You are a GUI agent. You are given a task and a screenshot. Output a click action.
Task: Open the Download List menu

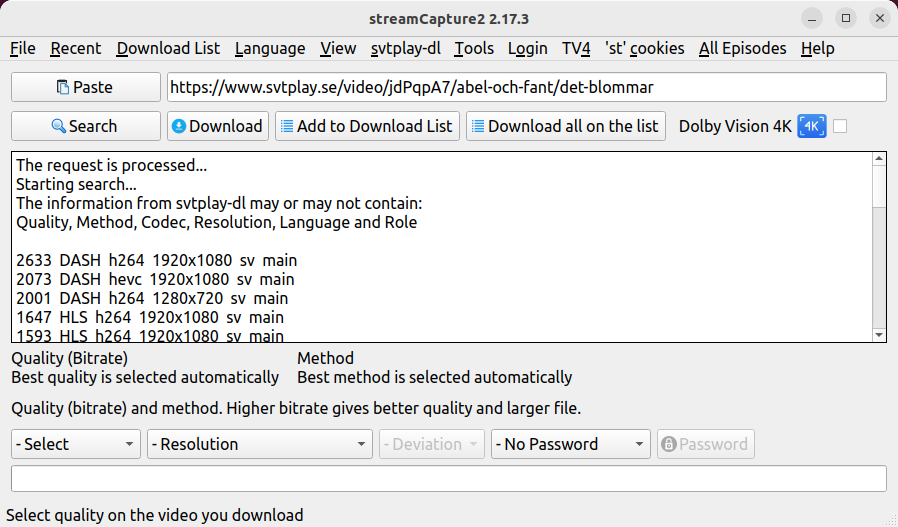(168, 49)
